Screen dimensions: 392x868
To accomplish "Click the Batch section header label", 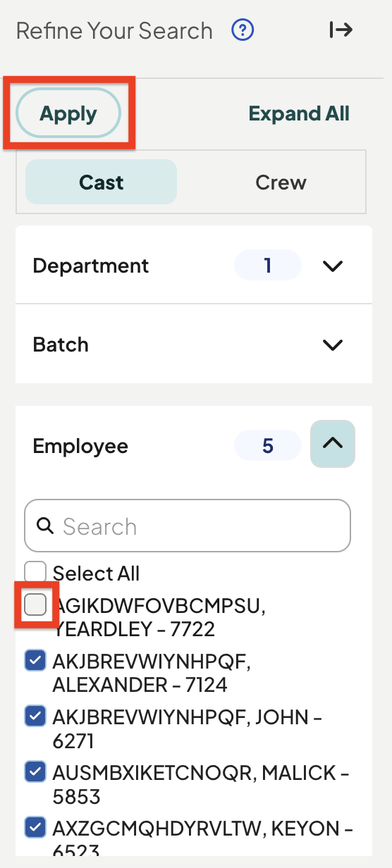I will coord(61,345).
